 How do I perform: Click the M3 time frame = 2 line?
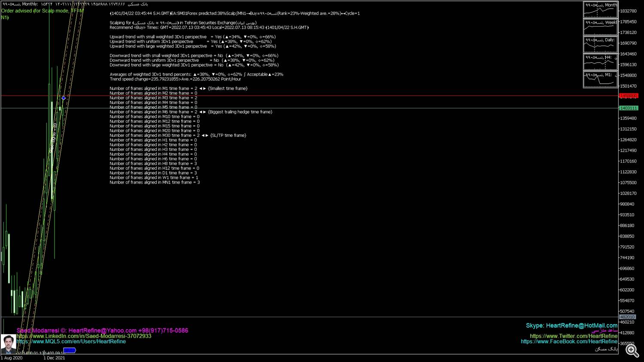(153, 98)
